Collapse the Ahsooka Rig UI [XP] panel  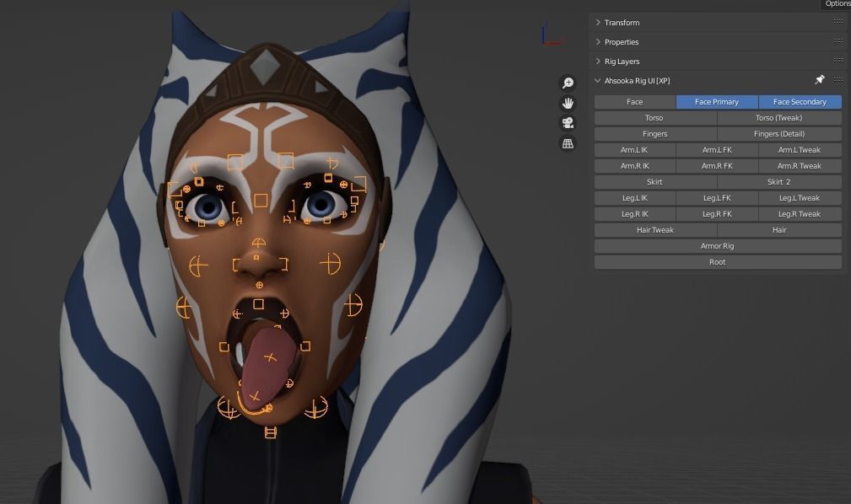click(597, 80)
